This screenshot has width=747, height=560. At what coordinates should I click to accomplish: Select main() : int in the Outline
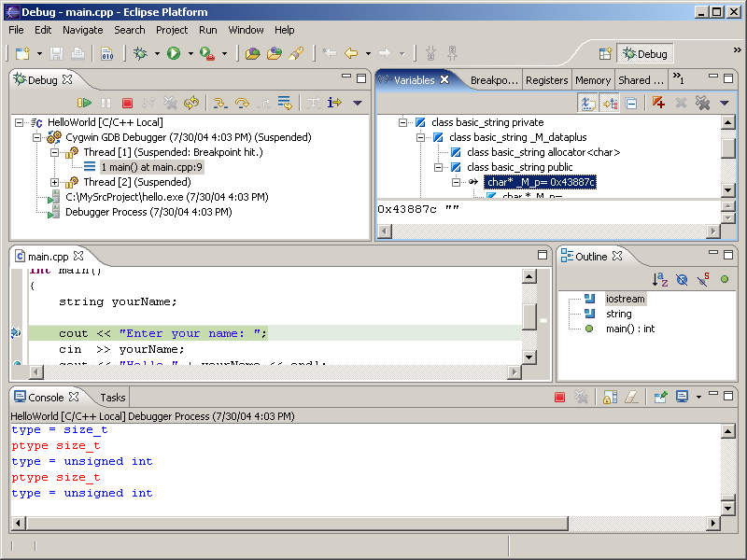630,329
